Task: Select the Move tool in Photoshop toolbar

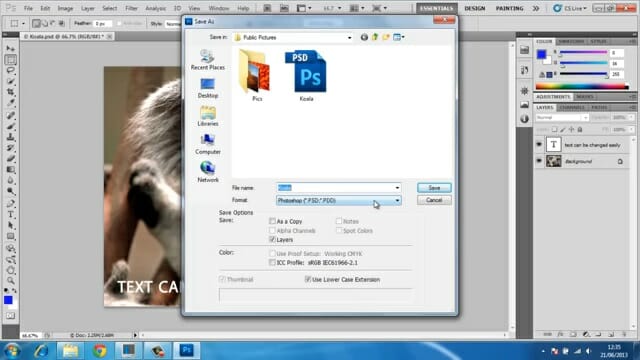Action: tap(10, 49)
